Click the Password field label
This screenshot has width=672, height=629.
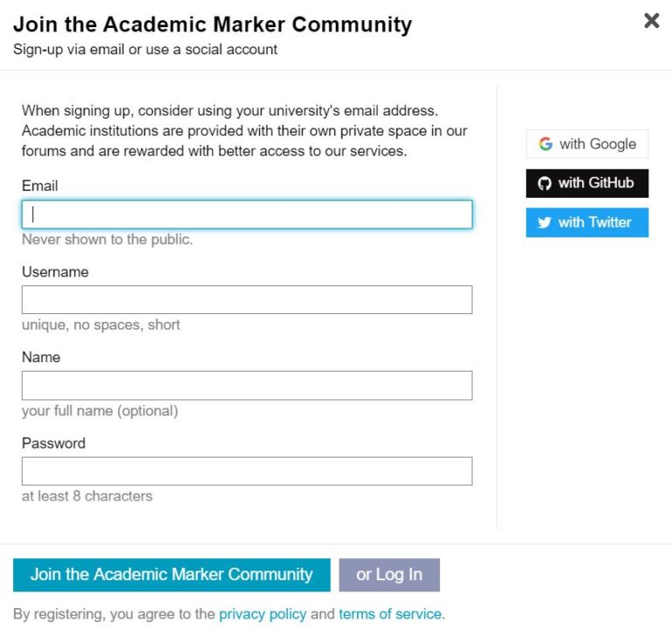53,443
